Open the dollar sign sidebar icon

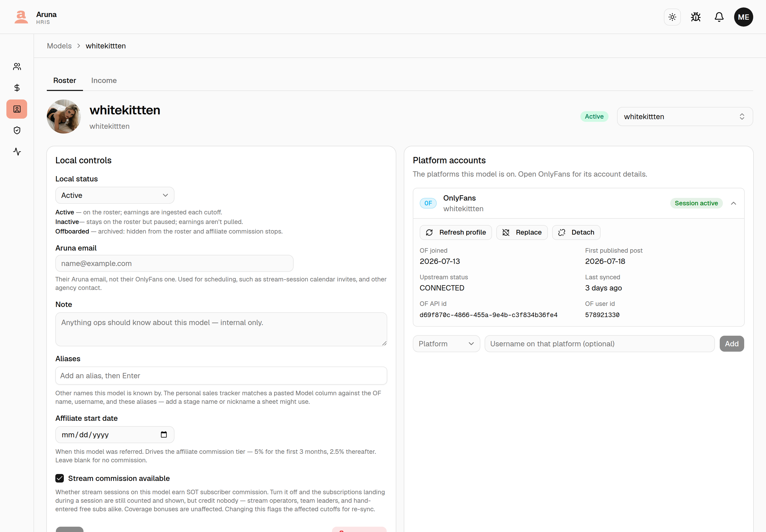(17, 88)
